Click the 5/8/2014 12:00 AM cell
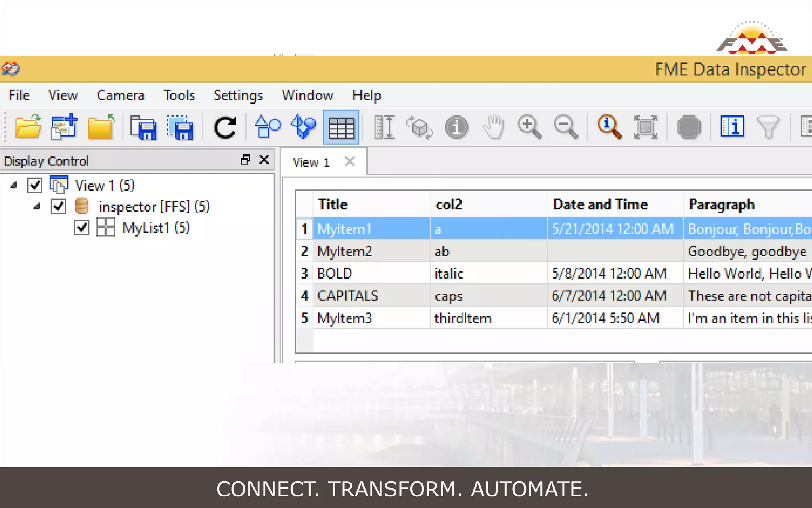Viewport: 812px width, 508px height. 616,273
